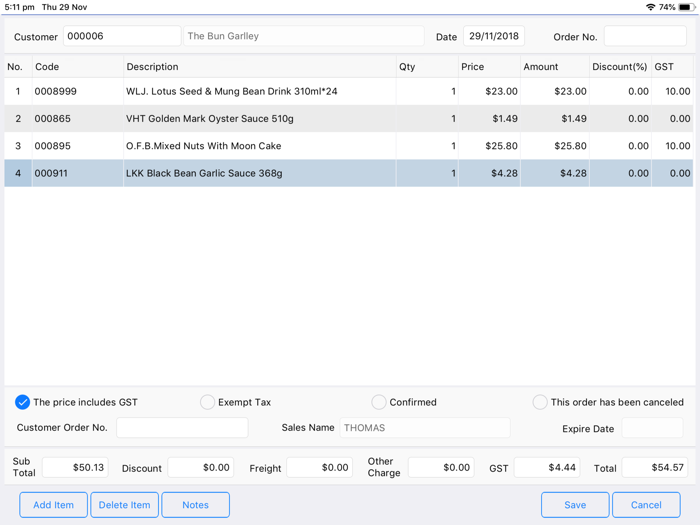
Task: Cancel the order entry
Action: [646, 505]
